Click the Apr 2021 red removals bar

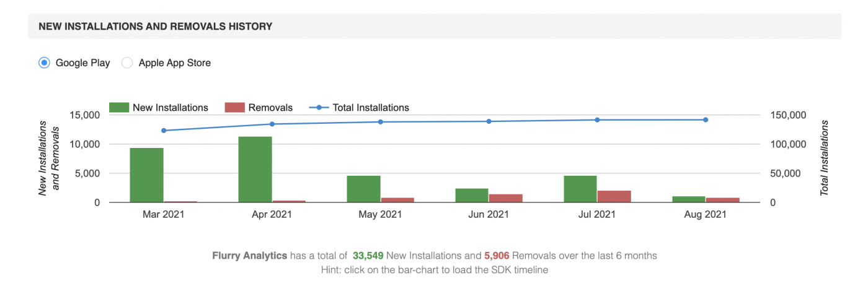coord(289,201)
